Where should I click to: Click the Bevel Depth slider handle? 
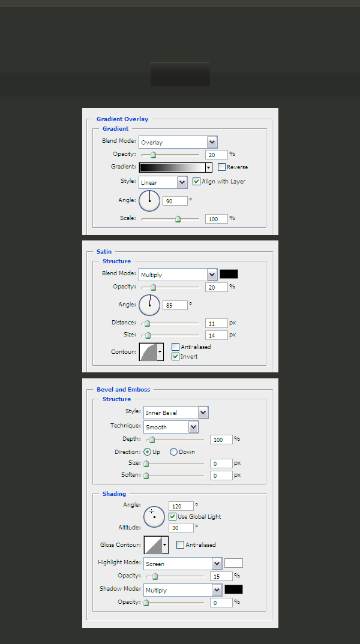[x=152, y=440]
